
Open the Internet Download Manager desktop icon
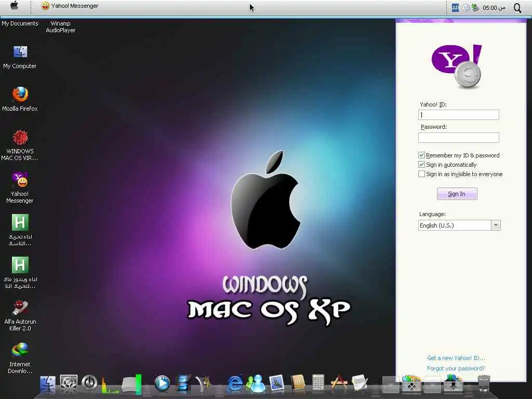20,358
